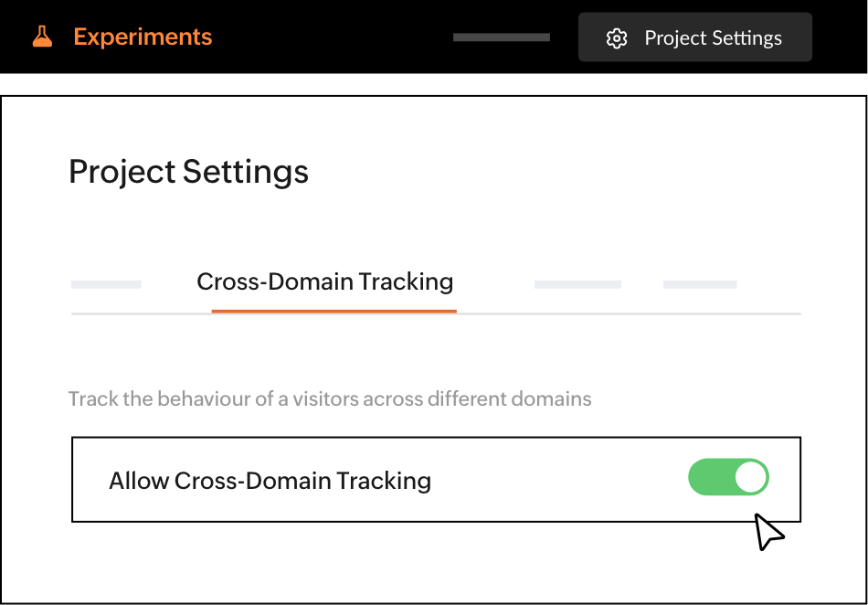Click the Experiments title text
Viewport: 868px width, 605px height.
coord(143,37)
